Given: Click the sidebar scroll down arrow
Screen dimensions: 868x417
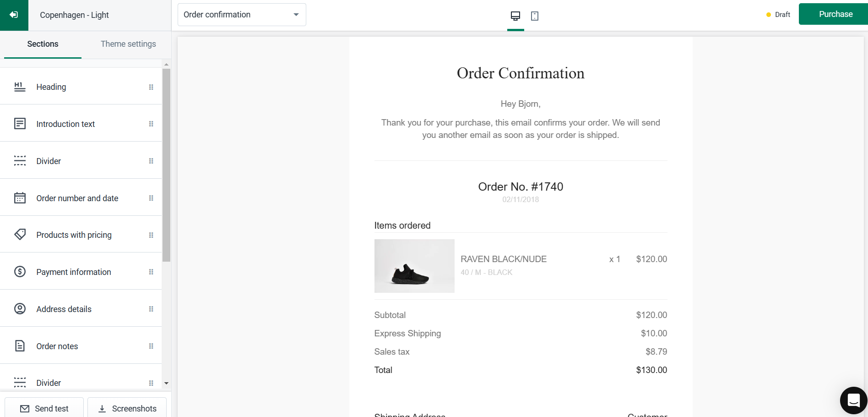Looking at the screenshot, I should 166,383.
